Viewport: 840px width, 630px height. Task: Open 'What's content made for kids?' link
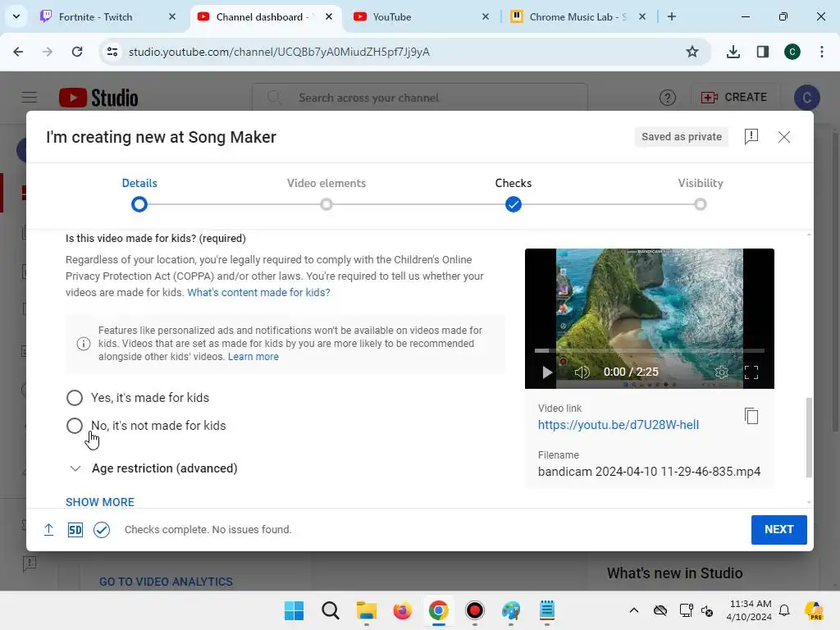[258, 293]
